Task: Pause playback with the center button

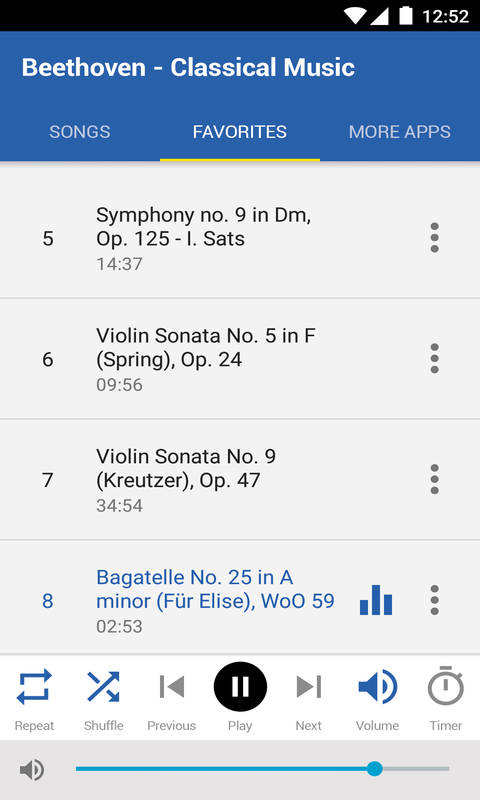Action: click(240, 686)
